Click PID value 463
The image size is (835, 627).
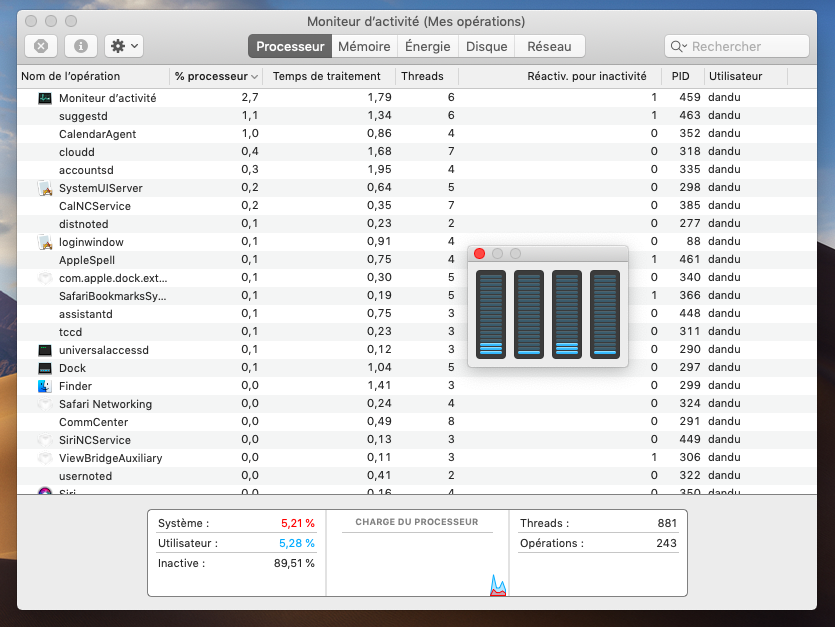(690, 116)
